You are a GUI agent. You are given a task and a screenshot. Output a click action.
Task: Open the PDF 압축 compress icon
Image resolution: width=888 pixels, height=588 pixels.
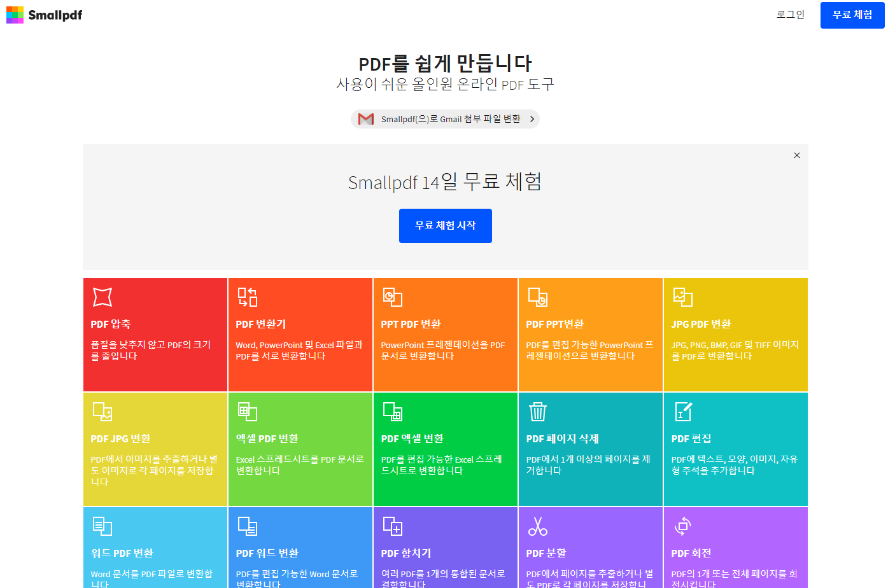click(102, 297)
